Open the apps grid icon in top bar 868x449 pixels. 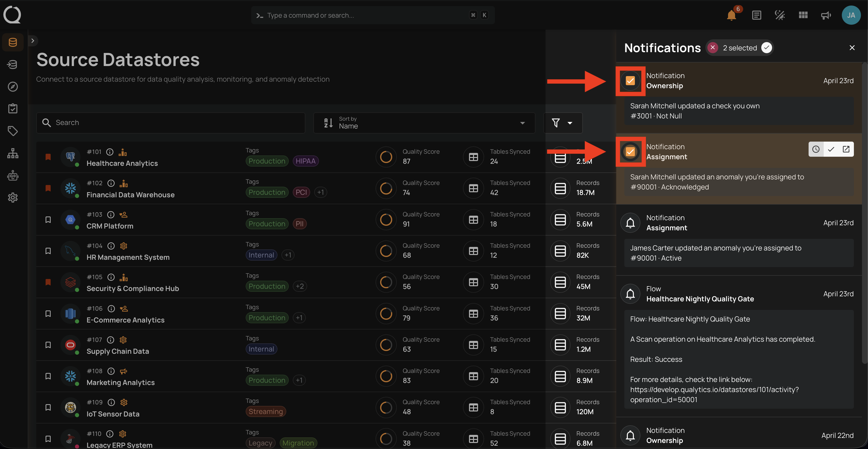(x=803, y=15)
